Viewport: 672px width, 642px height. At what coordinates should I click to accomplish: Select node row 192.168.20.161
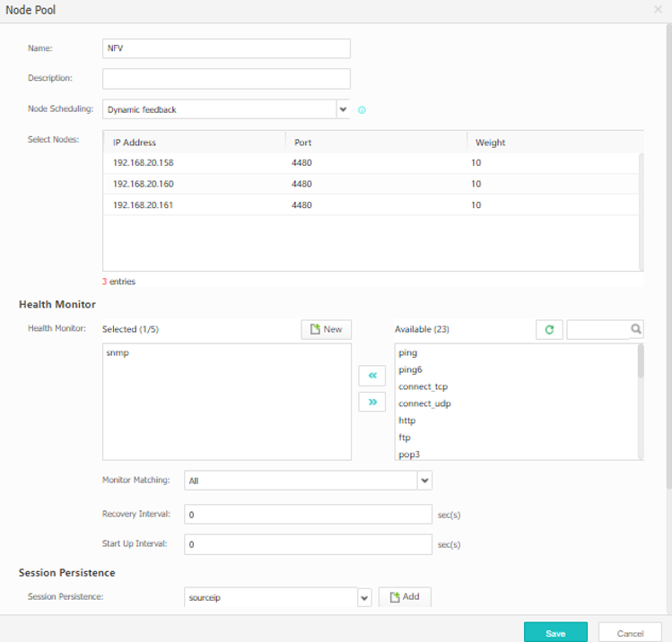click(371, 204)
